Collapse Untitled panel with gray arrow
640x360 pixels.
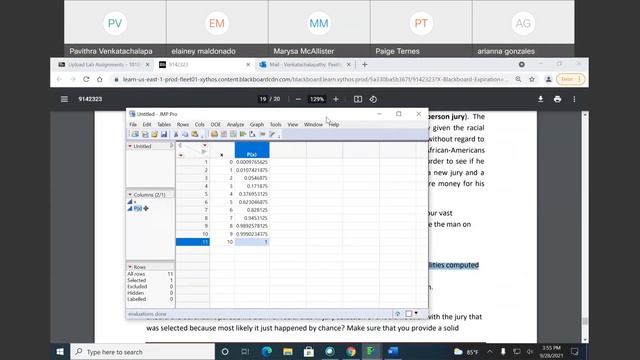tap(171, 146)
